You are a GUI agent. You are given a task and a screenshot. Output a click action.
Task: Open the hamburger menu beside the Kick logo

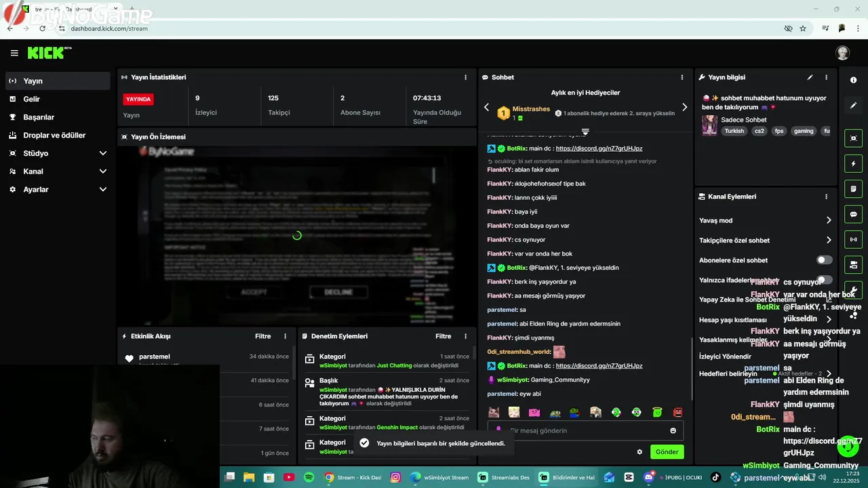tap(14, 53)
